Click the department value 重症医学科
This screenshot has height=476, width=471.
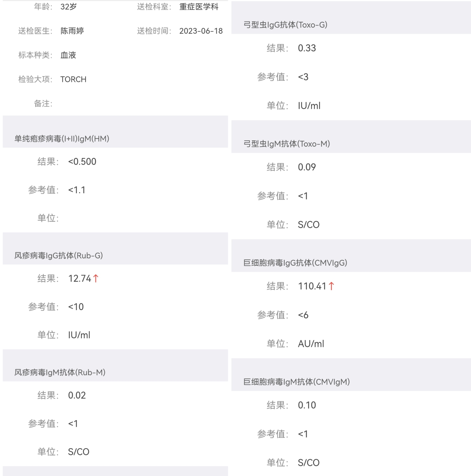tap(199, 7)
